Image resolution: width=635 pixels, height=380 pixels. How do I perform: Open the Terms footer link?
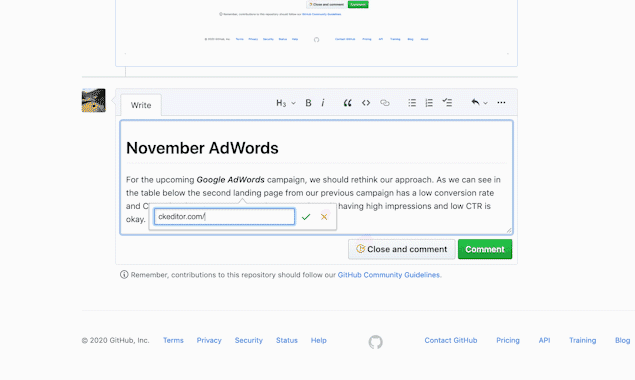pyautogui.click(x=173, y=340)
